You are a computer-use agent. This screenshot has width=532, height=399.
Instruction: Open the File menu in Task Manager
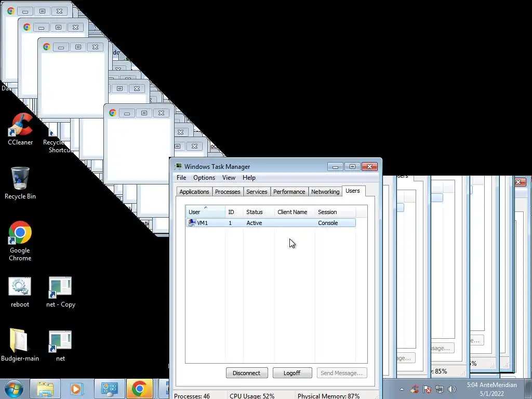(181, 178)
